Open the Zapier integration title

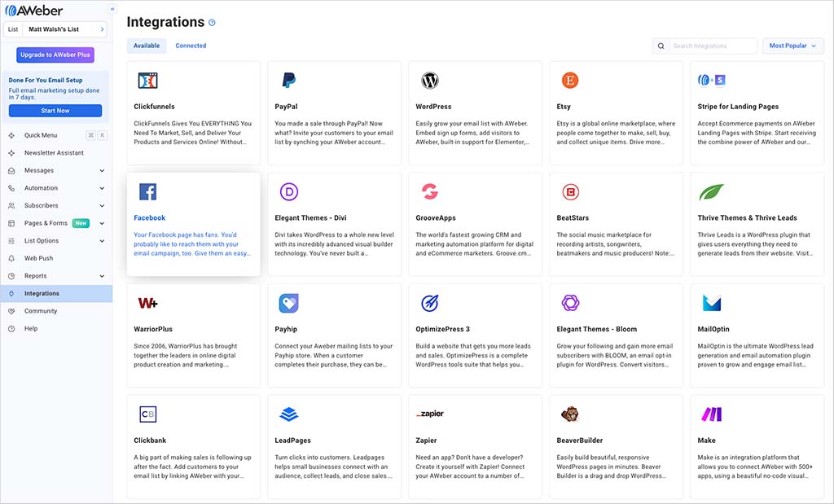[x=426, y=440]
